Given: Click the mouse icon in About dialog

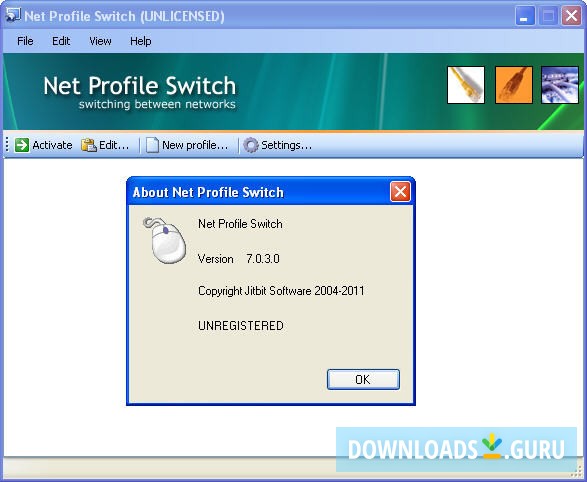Looking at the screenshot, I should [165, 240].
